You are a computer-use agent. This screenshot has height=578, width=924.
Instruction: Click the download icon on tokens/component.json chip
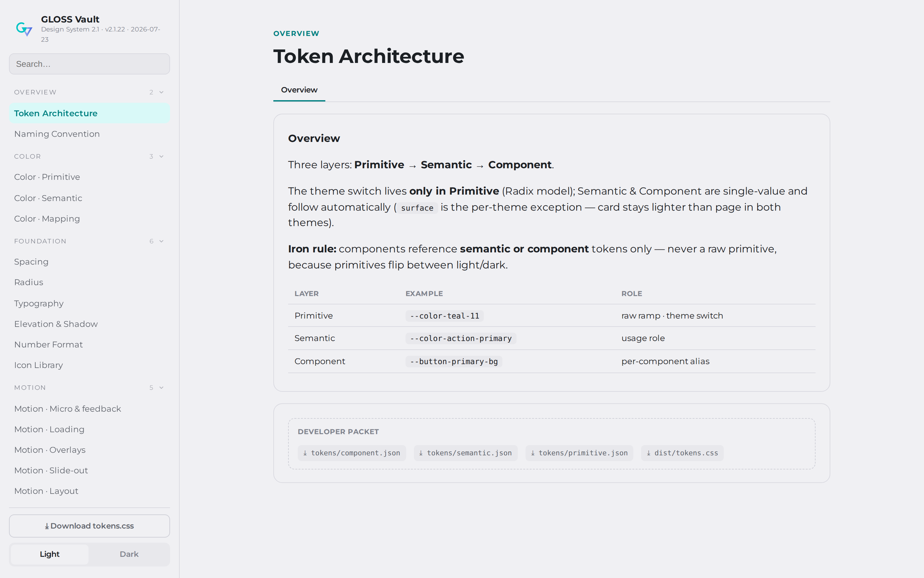coord(305,453)
